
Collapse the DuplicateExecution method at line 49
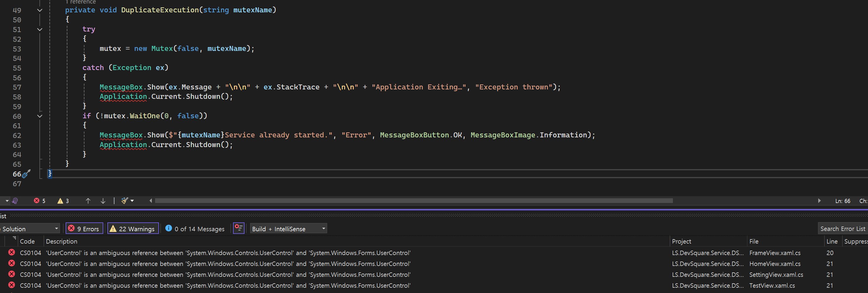click(39, 10)
